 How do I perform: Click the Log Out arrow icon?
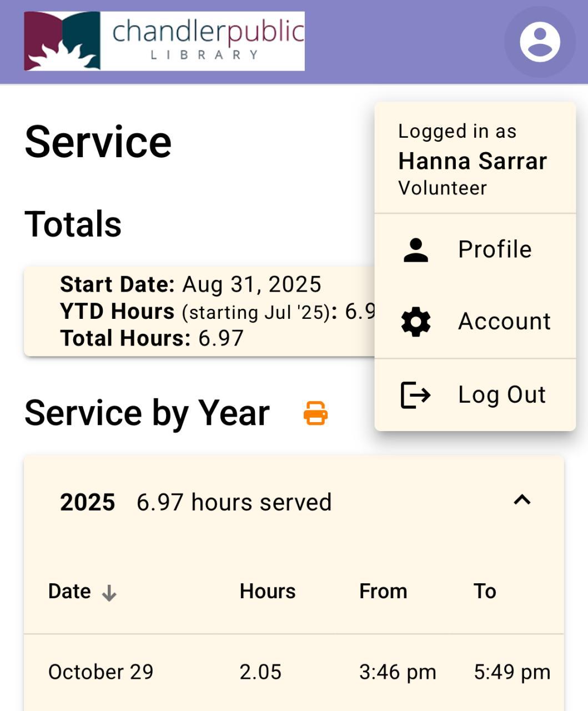tap(416, 395)
